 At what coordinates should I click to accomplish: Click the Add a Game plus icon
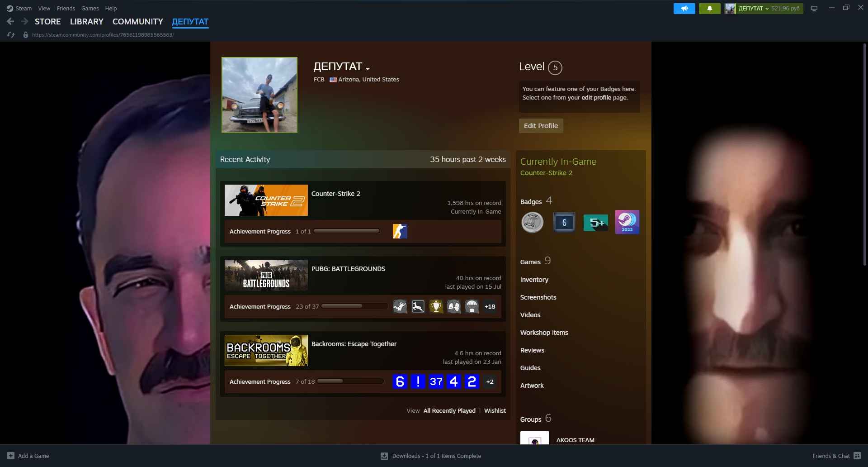pos(11,456)
